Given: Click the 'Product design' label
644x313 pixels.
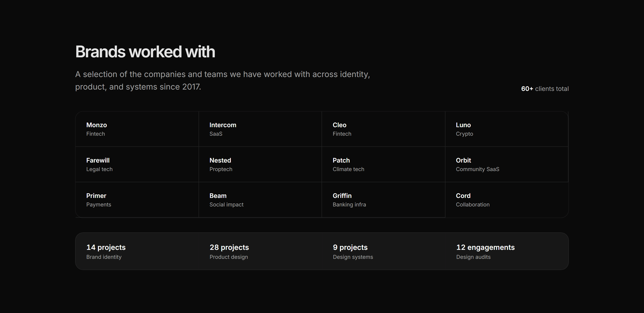Looking at the screenshot, I should coord(229,257).
